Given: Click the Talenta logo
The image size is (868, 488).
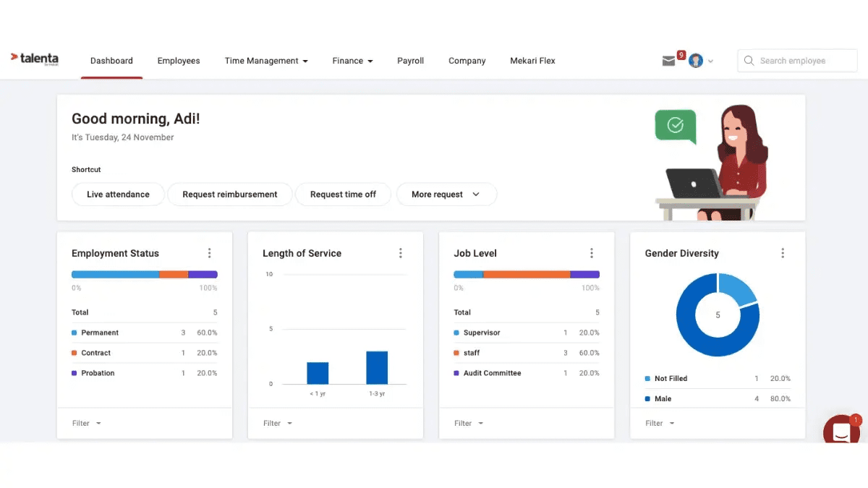Looking at the screenshot, I should pyautogui.click(x=35, y=59).
